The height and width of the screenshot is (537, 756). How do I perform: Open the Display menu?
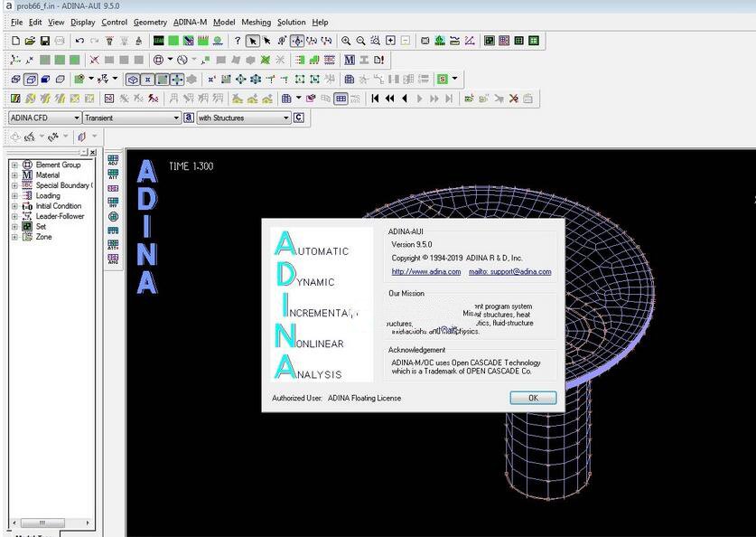coord(82,23)
